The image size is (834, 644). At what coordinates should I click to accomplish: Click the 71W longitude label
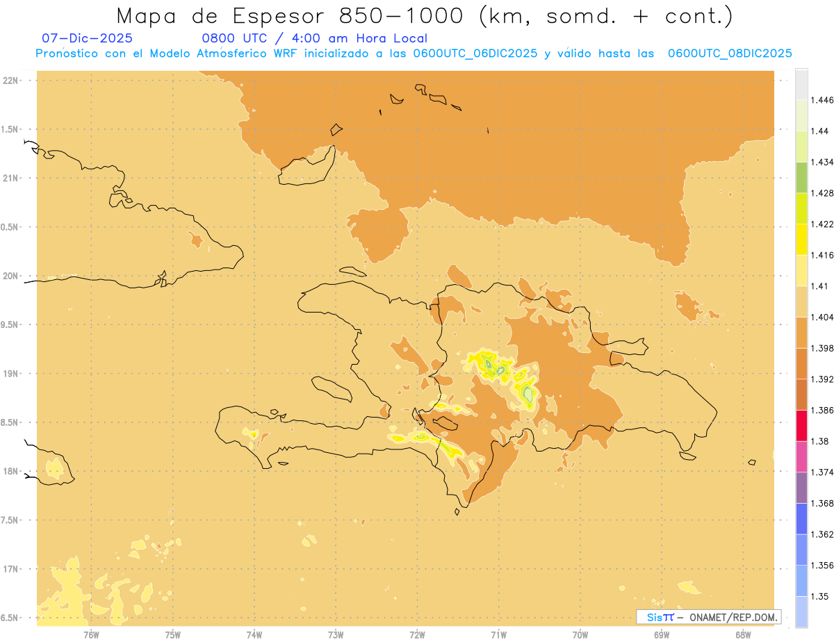(x=498, y=634)
